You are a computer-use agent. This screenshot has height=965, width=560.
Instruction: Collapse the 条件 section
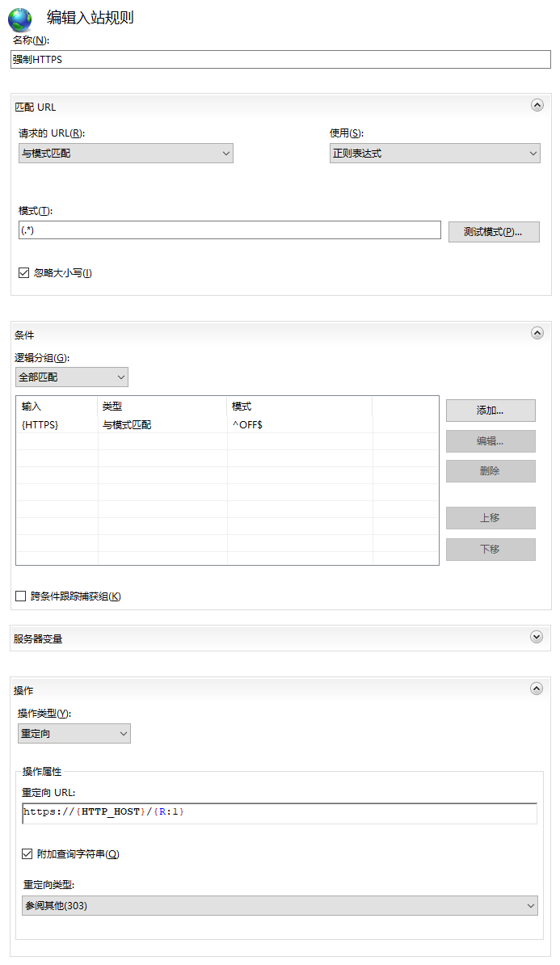[537, 333]
